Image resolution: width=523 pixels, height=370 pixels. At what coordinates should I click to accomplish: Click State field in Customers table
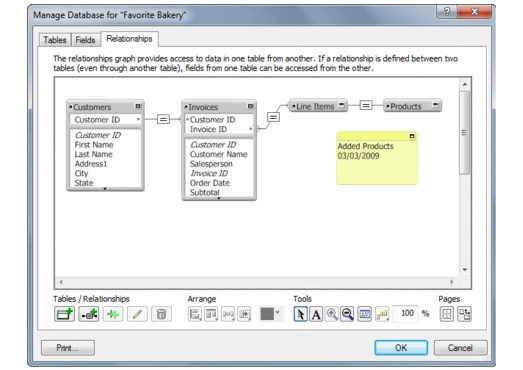tap(84, 183)
